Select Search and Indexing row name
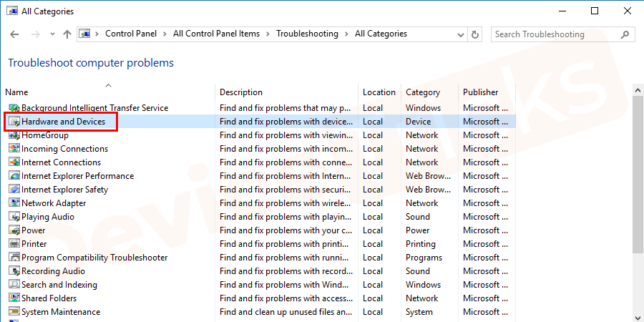Viewport: 644px width, 322px height. tap(59, 285)
